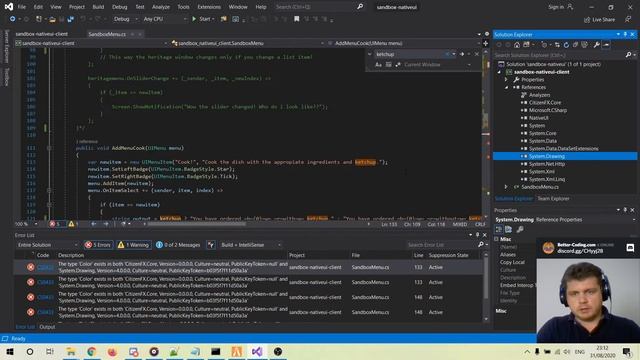
Task: Expand the SandboxMenu.cs node
Action: point(506,187)
